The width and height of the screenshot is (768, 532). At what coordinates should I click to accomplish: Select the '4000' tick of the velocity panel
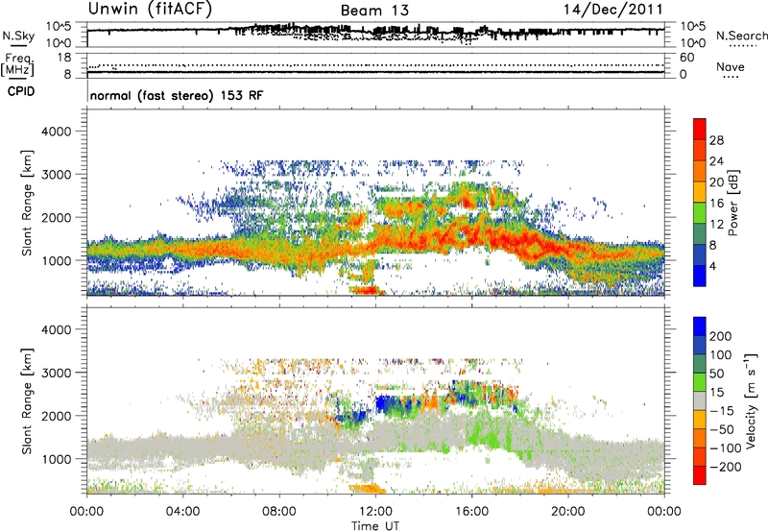click(56, 329)
